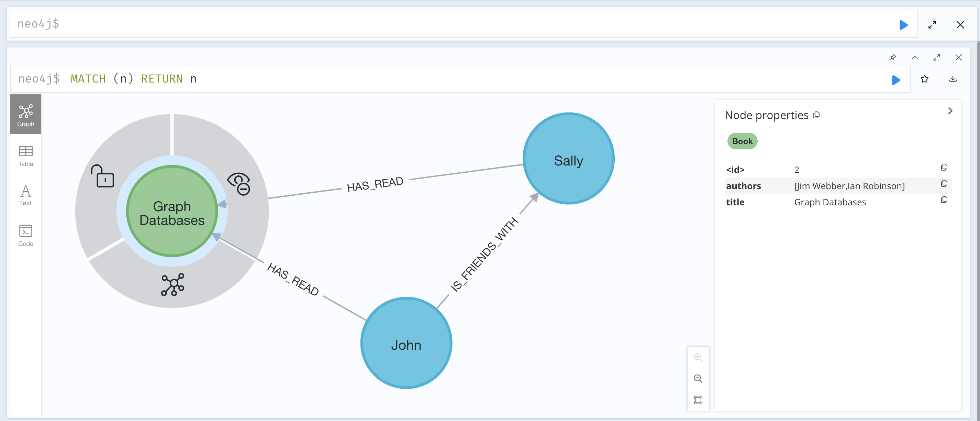Rerun the MATCH (n) RETURN n query

pyautogui.click(x=896, y=80)
